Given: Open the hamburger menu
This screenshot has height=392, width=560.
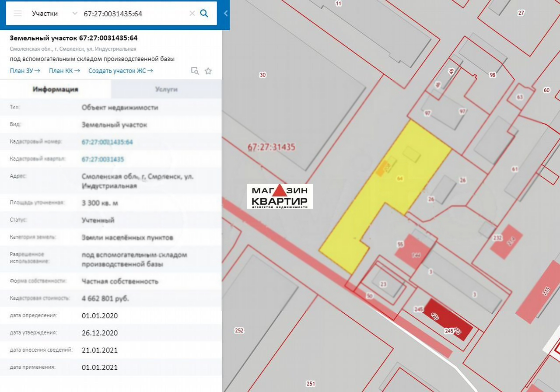Looking at the screenshot, I should click(17, 14).
